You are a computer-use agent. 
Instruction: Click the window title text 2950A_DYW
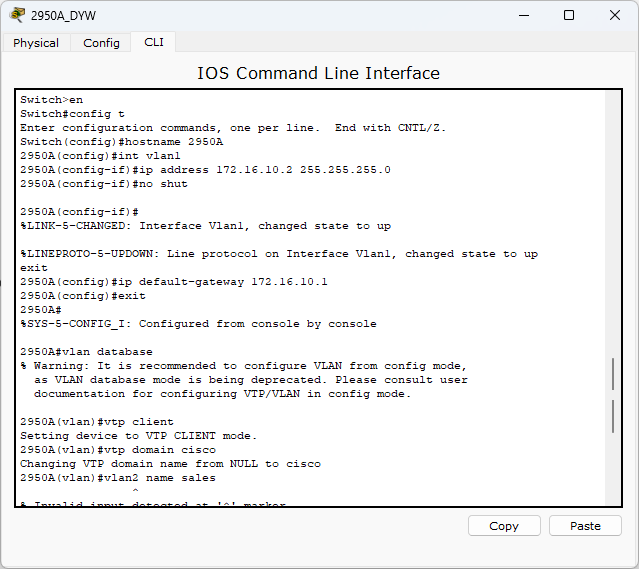click(63, 16)
